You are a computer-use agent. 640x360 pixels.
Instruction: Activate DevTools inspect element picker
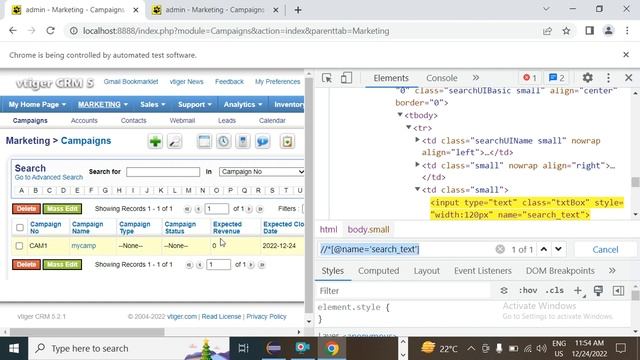(327, 78)
